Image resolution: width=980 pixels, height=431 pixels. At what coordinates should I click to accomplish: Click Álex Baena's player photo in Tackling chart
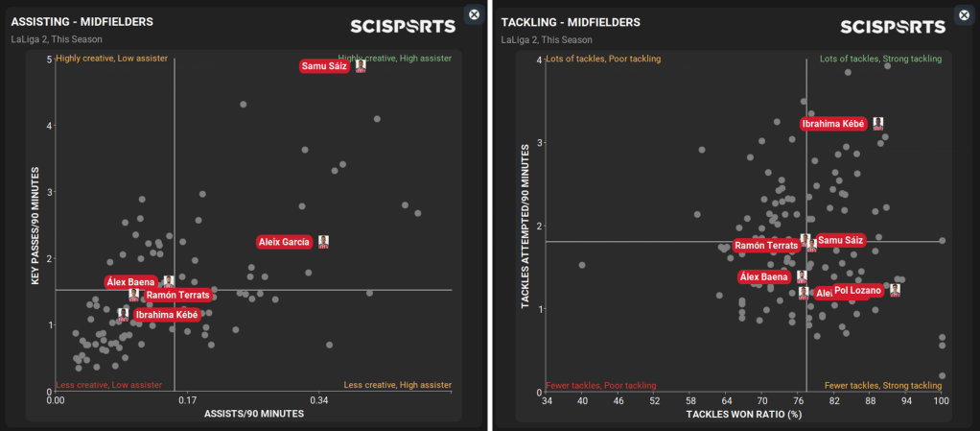pos(802,276)
